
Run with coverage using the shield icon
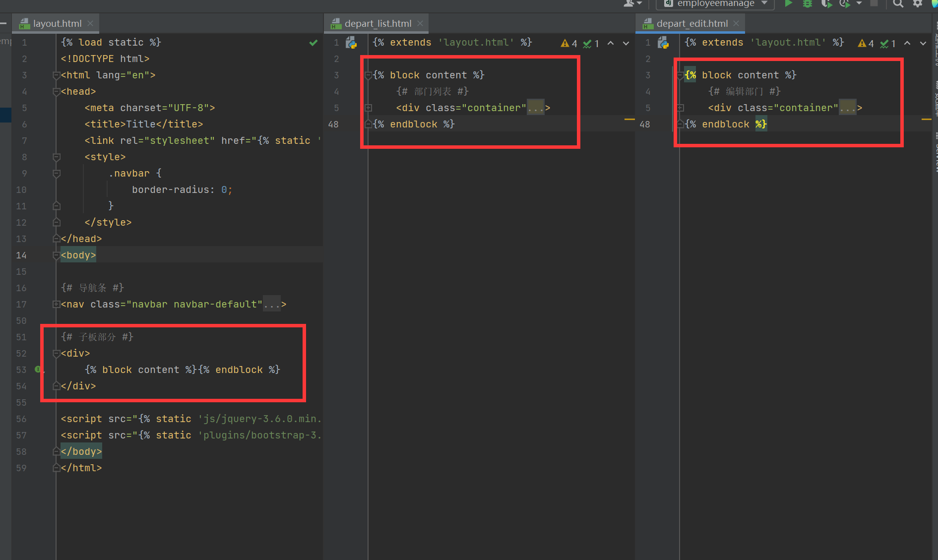pos(826,3)
